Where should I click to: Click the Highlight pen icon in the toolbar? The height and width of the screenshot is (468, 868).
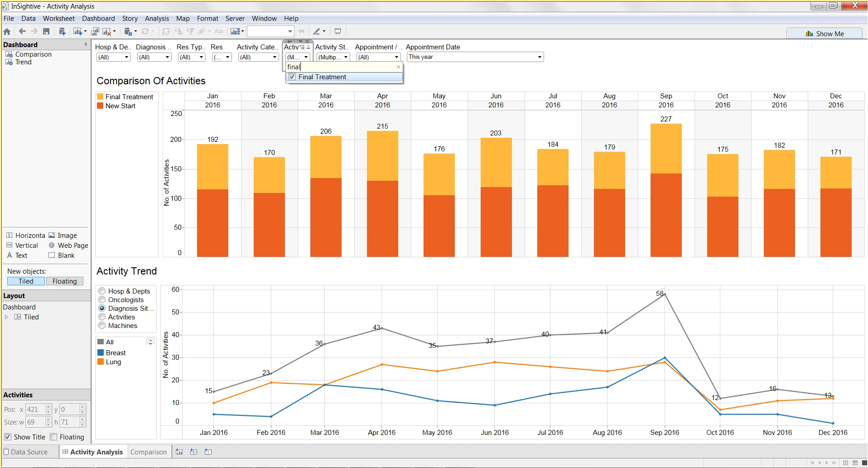pyautogui.click(x=317, y=31)
